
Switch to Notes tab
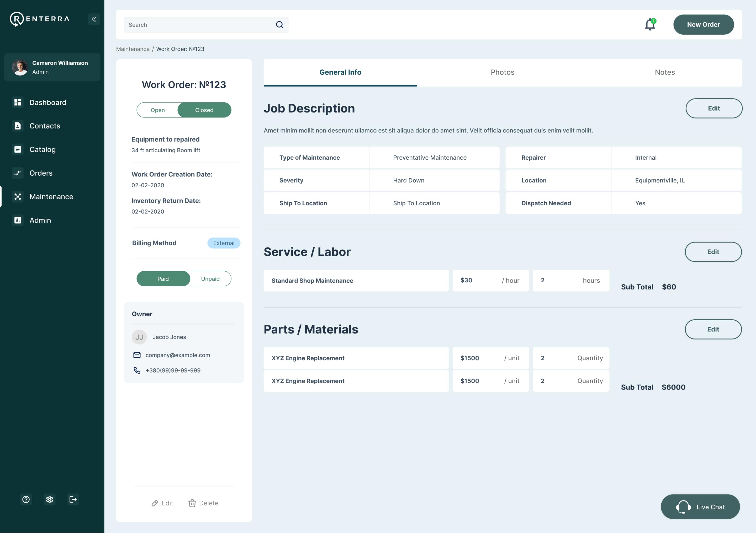click(665, 72)
